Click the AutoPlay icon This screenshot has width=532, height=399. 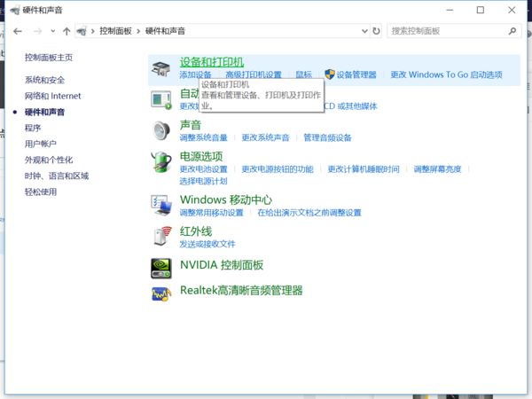pyautogui.click(x=161, y=98)
